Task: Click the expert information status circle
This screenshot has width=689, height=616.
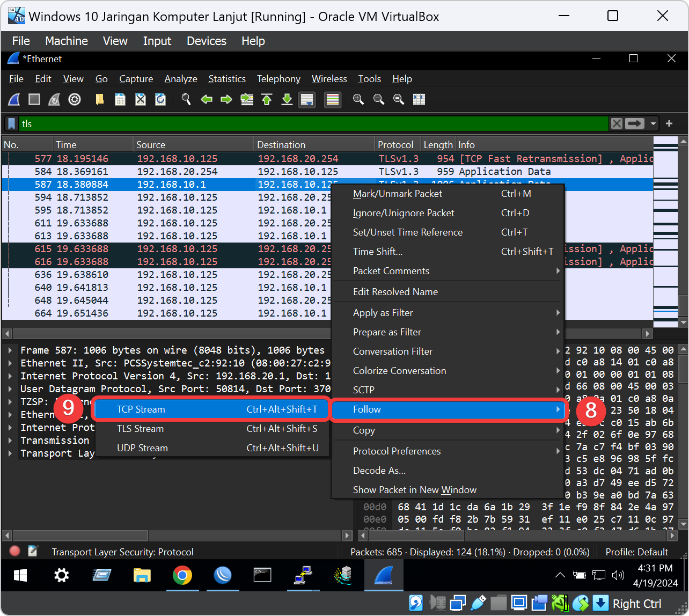Action: click(x=15, y=551)
